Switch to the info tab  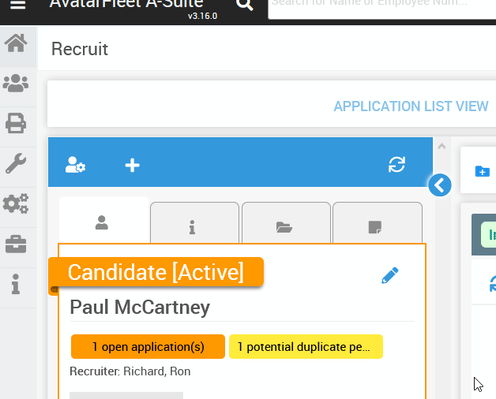(195, 223)
